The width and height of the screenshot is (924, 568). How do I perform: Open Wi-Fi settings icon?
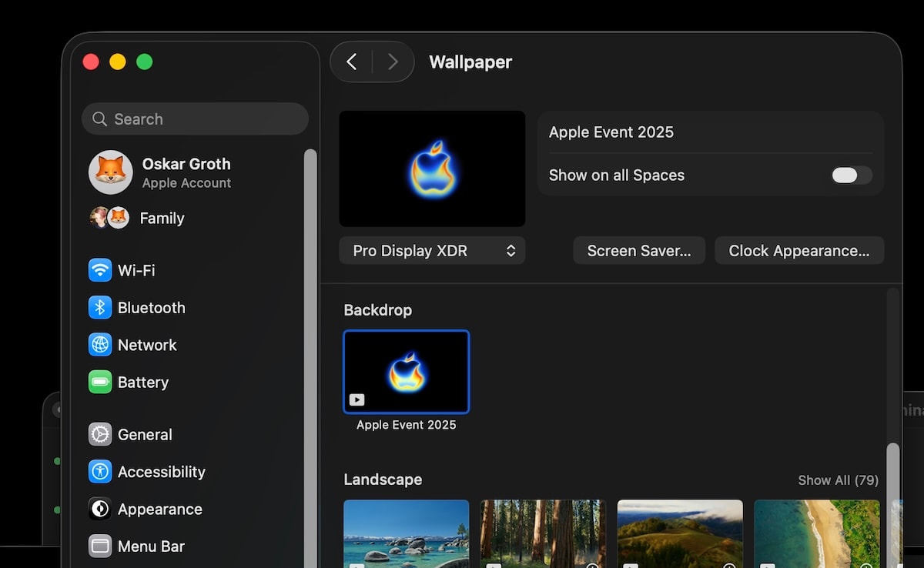coord(100,270)
